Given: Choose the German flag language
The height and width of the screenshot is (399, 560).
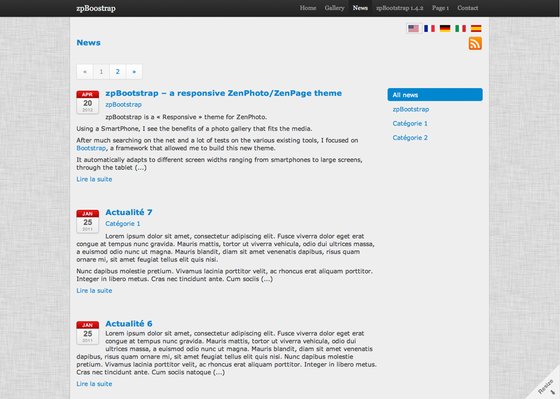Looking at the screenshot, I should tap(445, 28).
